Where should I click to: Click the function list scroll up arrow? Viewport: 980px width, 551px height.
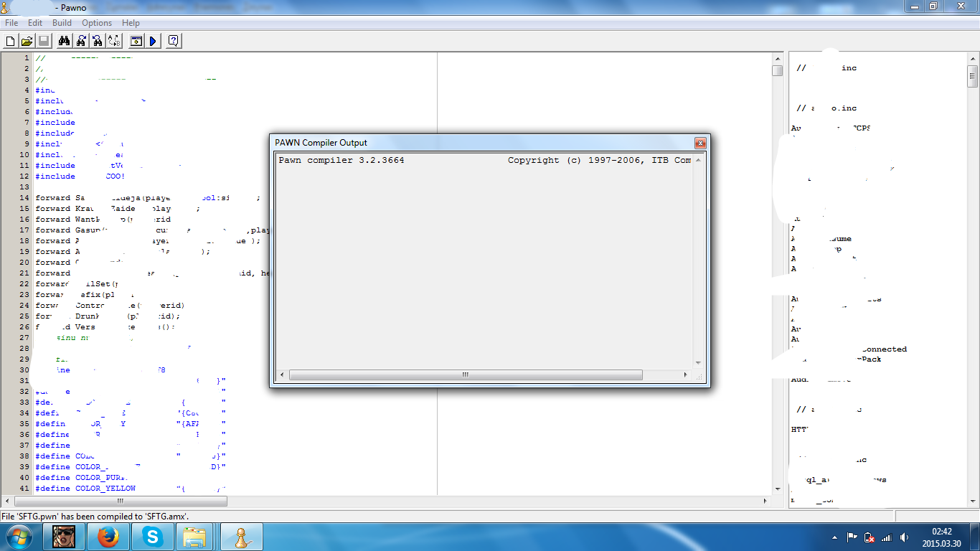[972, 58]
